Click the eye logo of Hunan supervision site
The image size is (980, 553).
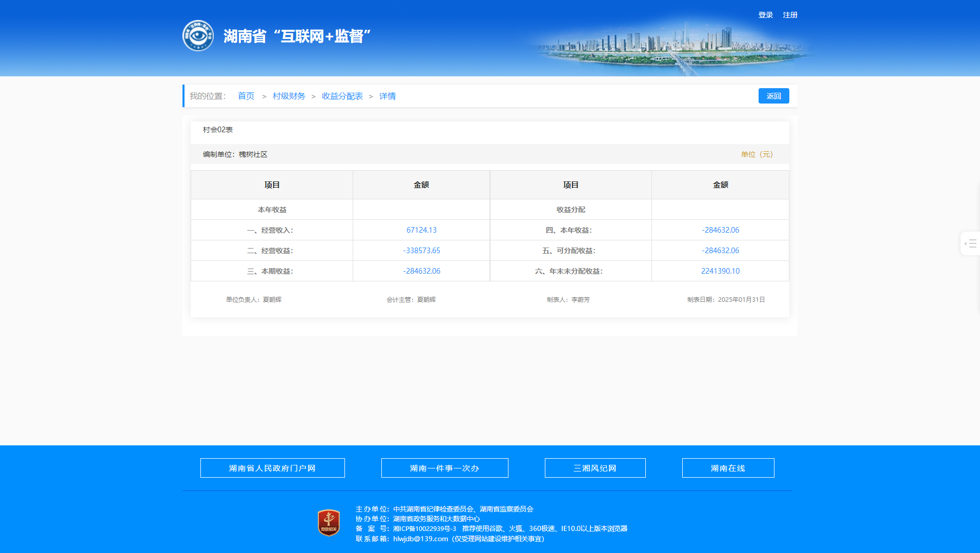(x=198, y=36)
